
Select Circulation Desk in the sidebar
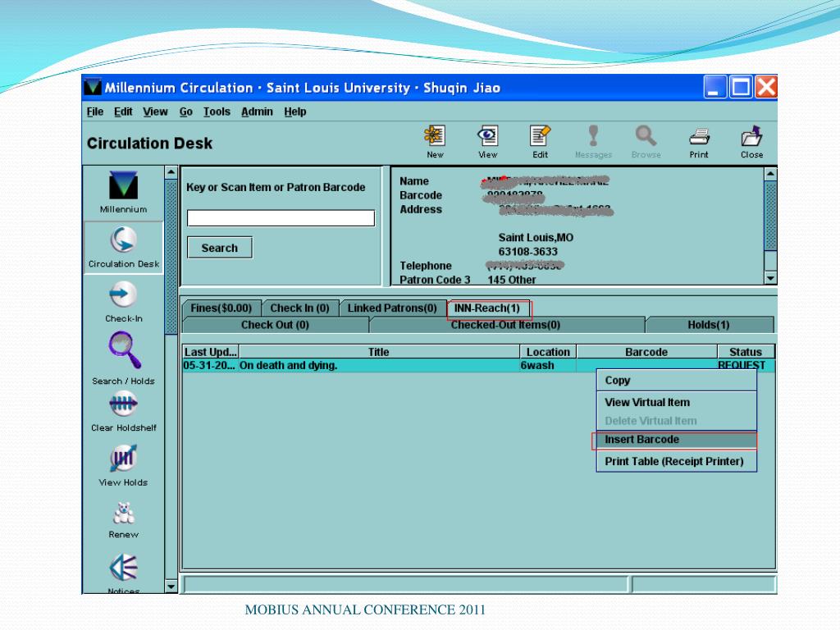tap(124, 246)
